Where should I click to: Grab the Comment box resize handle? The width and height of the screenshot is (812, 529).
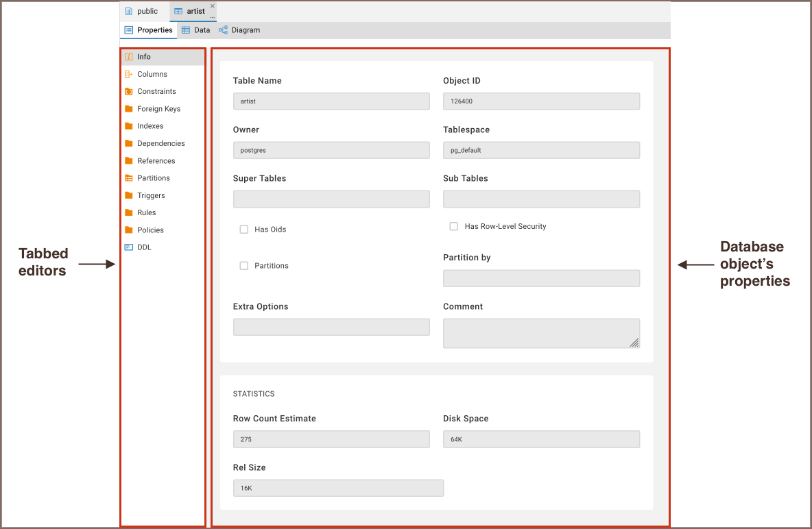[634, 343]
